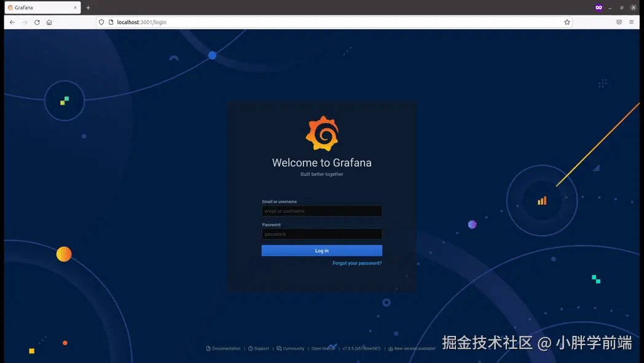Screen dimensions: 644x363
Task: Open the browser hamburger menu
Action: 631,22
